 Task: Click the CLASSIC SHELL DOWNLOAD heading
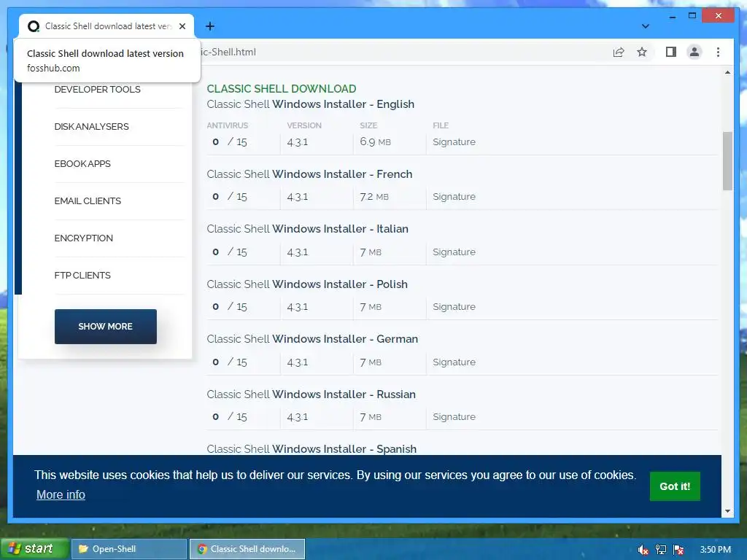[x=282, y=88]
